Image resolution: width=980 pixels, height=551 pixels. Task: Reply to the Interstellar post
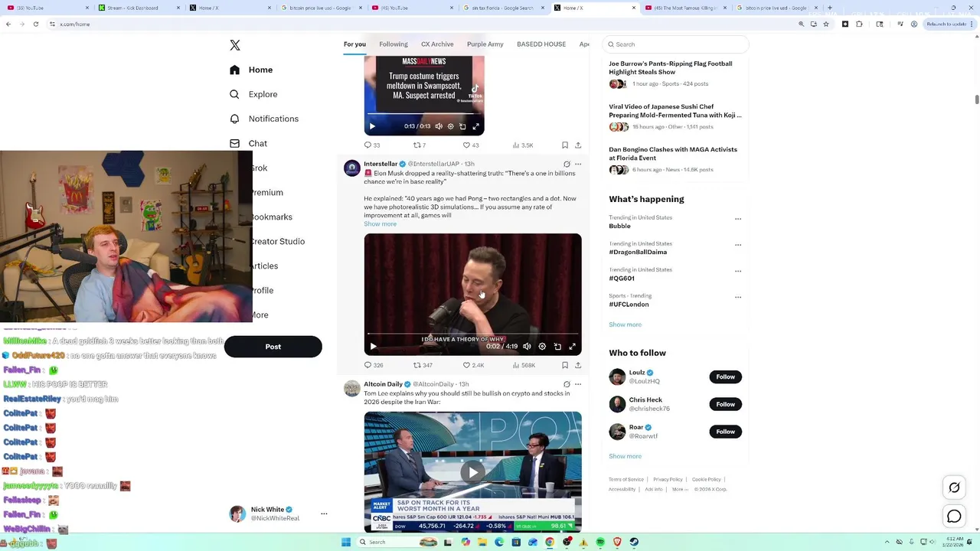373,366
